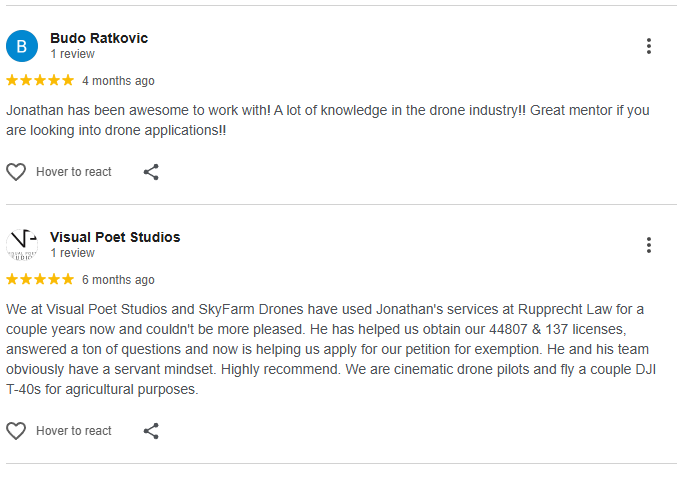Viewport: 683px width, 477px height.
Task: Click the five-star rating on Budo's review
Action: [x=40, y=80]
